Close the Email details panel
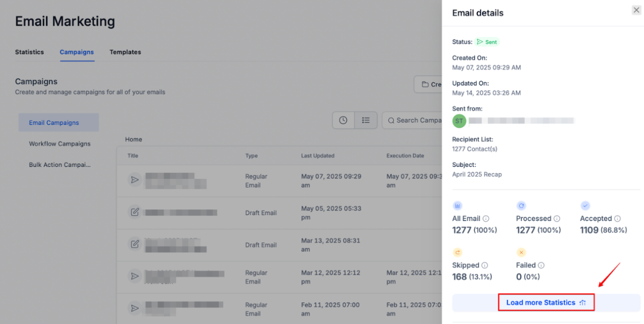The height and width of the screenshot is (324, 644). click(636, 10)
